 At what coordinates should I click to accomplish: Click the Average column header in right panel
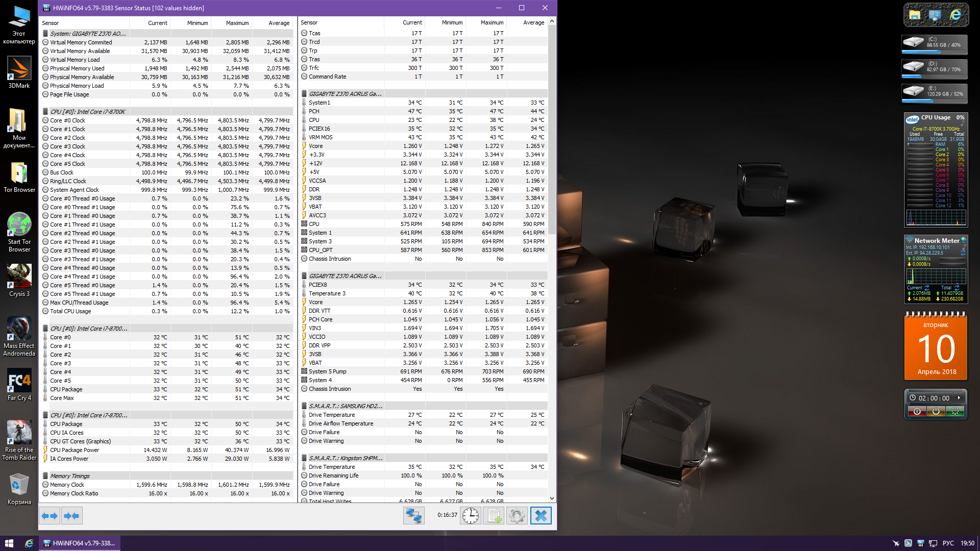(x=533, y=22)
